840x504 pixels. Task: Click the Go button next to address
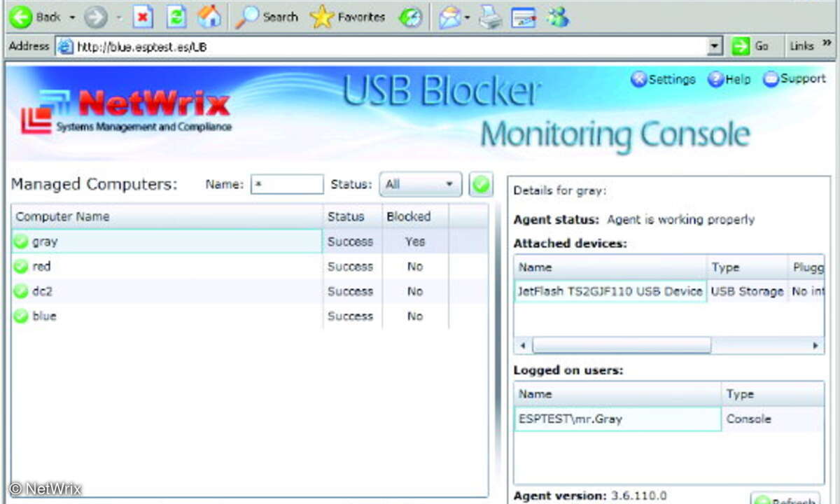(751, 47)
